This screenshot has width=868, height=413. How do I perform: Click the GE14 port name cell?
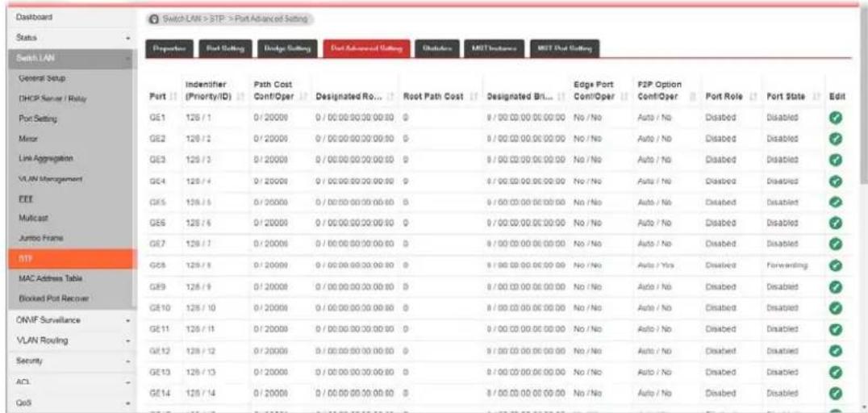[x=158, y=393]
